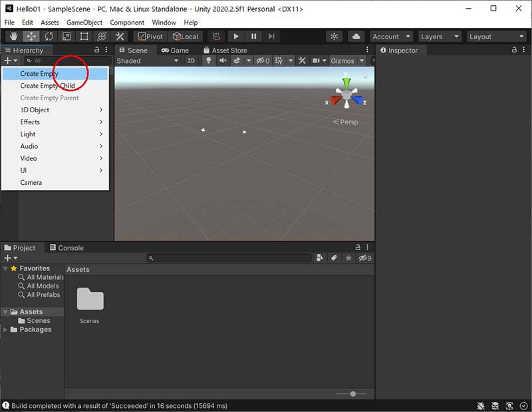Toggle scene lighting bulb icon
Viewport: 532px width, 412px height.
pos(209,60)
